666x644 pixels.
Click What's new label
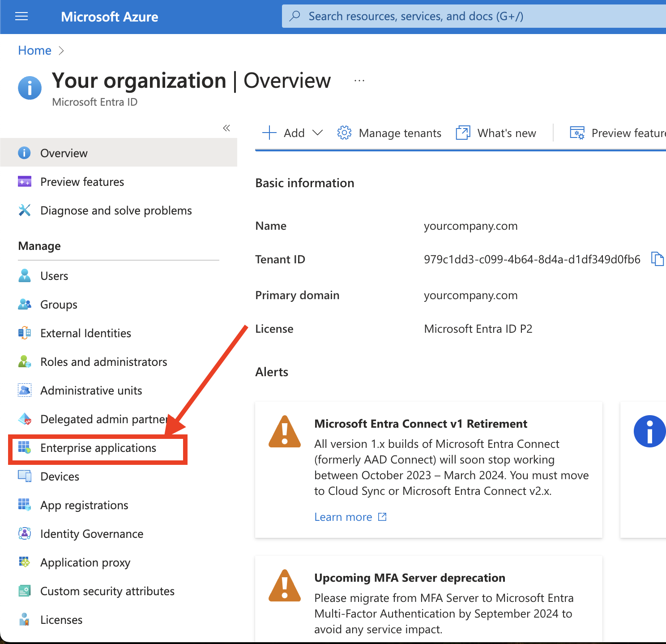507,133
